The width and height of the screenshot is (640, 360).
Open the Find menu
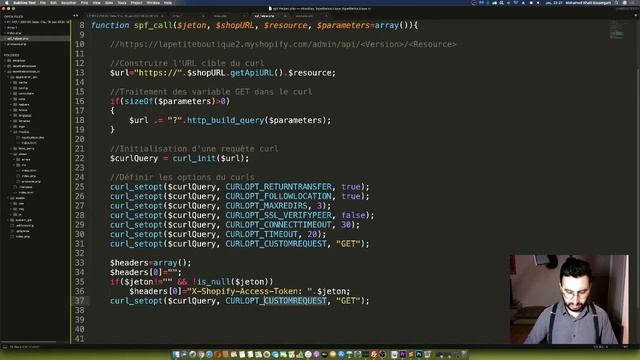tap(84, 2)
